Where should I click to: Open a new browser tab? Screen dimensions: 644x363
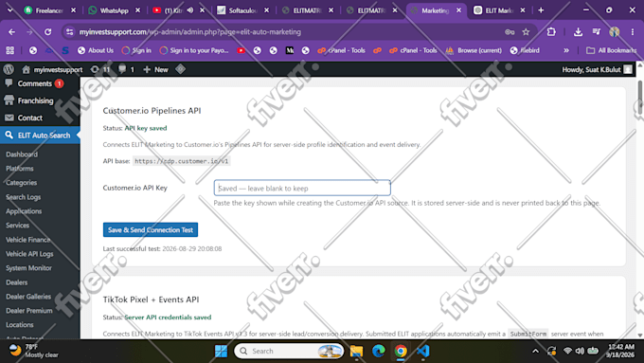(x=541, y=10)
